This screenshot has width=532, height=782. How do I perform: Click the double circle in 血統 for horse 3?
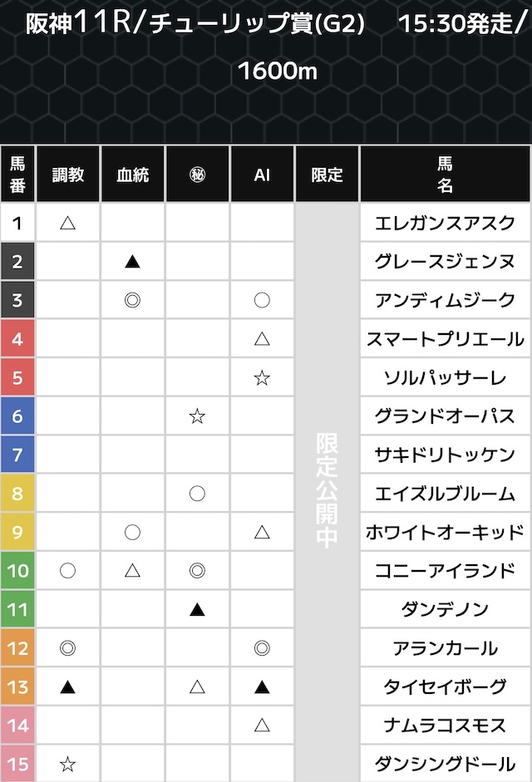132,300
